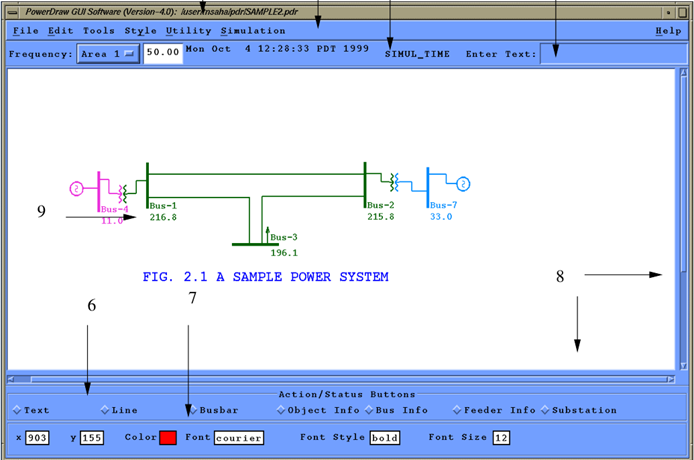Click the Object Info button
Screen dimensions: 694x460
click(x=281, y=410)
